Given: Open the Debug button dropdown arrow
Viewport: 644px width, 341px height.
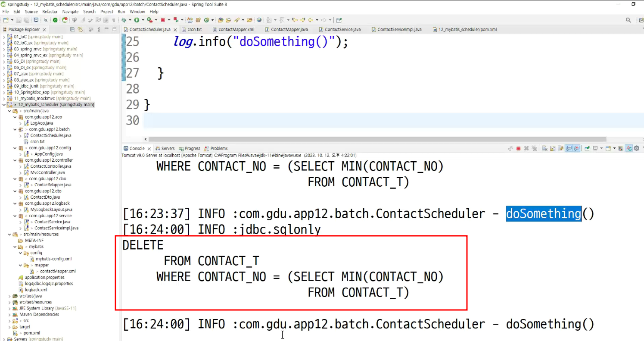Looking at the screenshot, I should (130, 20).
